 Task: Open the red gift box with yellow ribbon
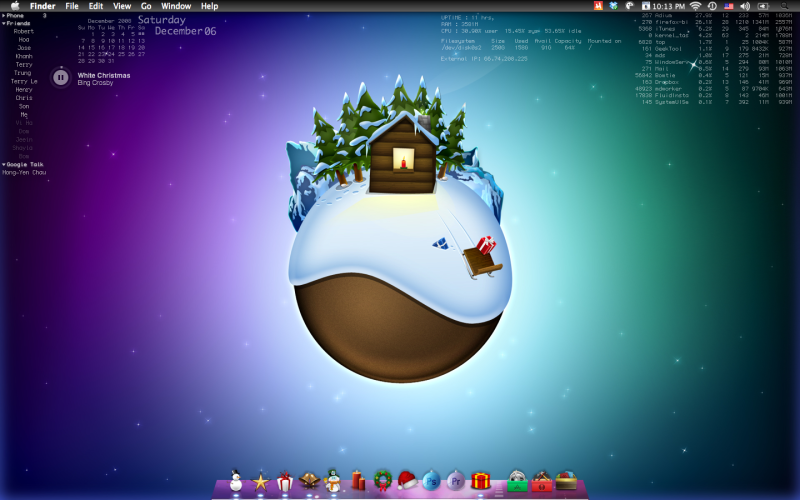480,481
